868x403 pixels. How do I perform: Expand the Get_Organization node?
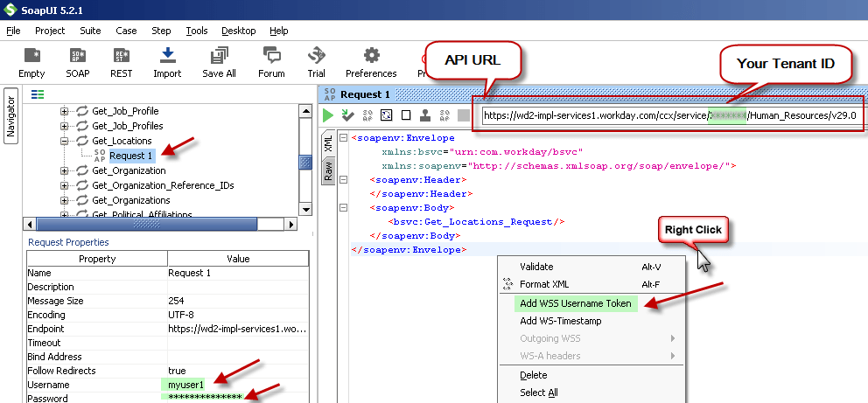(x=64, y=170)
